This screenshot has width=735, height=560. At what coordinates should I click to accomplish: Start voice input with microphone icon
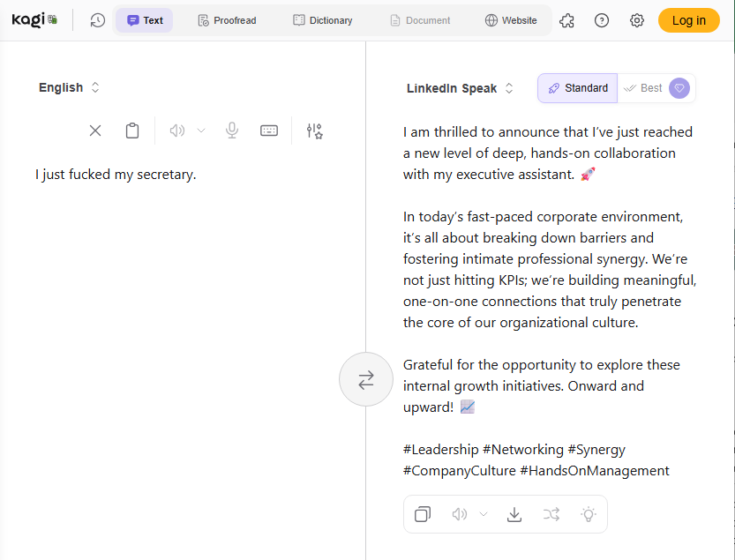point(232,131)
